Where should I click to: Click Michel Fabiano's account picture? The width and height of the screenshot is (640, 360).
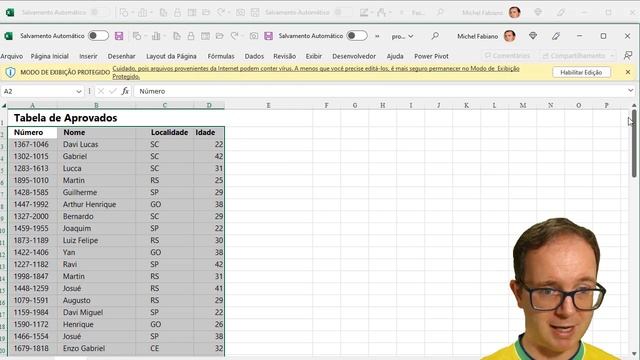pos(509,36)
